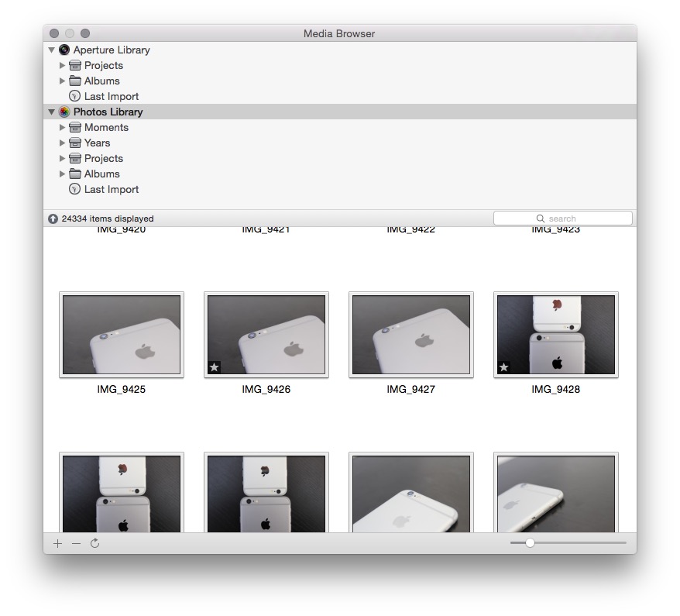This screenshot has height=616, width=680.
Task: Click the Albums folder icon under Aperture Library
Action: pos(75,81)
